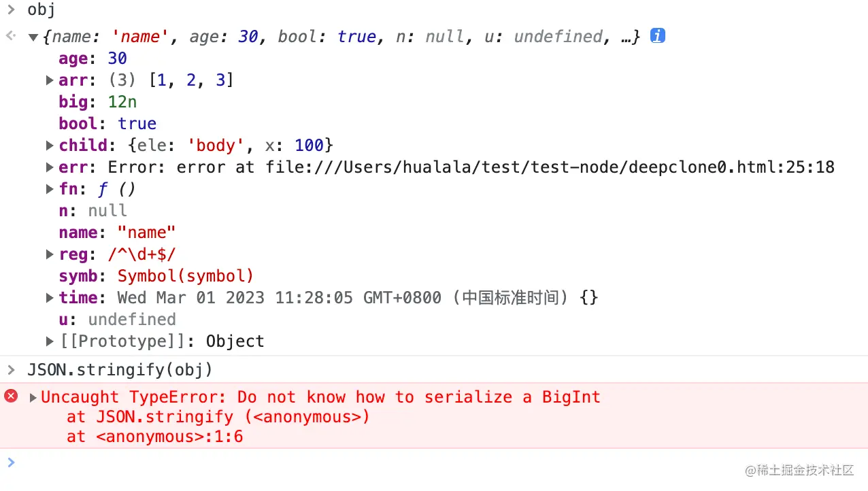Select the big: 12n property row

tap(97, 102)
